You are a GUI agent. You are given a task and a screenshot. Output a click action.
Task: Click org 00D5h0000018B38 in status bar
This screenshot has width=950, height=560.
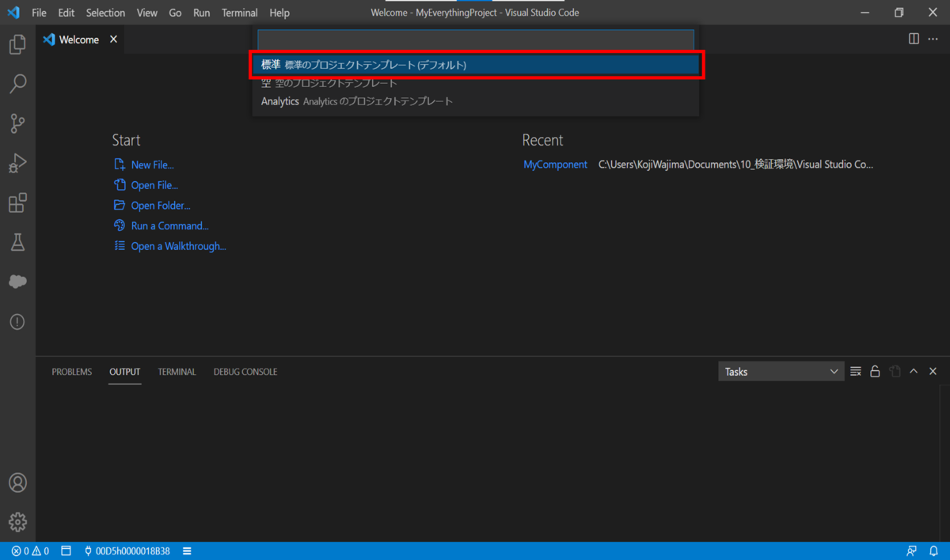[x=127, y=551]
